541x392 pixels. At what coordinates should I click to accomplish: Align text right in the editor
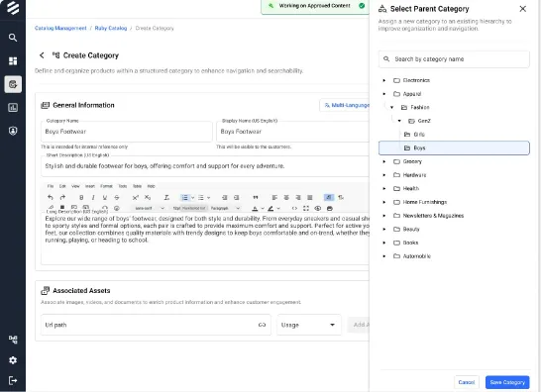pyautogui.click(x=298, y=198)
